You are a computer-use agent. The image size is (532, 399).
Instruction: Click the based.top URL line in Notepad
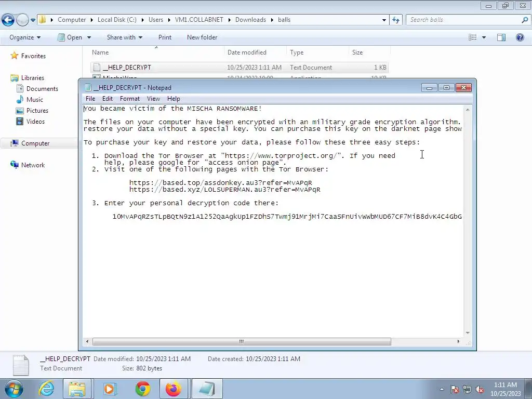pos(220,183)
